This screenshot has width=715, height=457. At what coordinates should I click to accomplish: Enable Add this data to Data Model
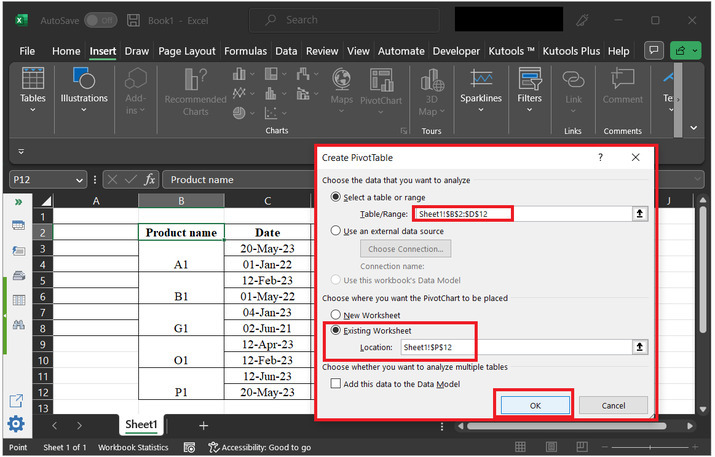[x=336, y=383]
